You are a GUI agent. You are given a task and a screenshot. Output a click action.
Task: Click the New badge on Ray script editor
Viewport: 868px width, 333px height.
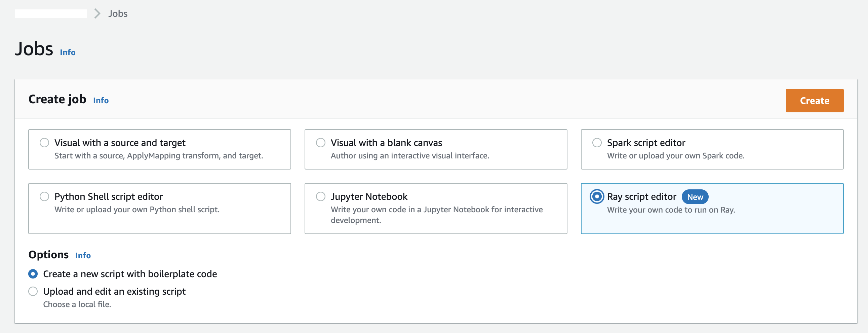(x=695, y=197)
